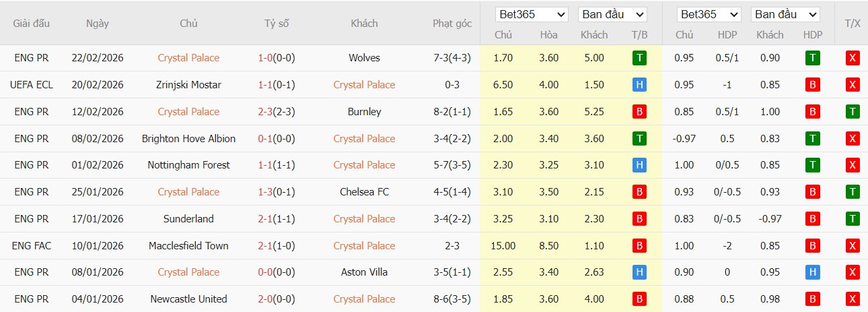The width and height of the screenshot is (868, 312).
Task: Click green T badge in T/X column, Burnley row
Action: click(853, 112)
